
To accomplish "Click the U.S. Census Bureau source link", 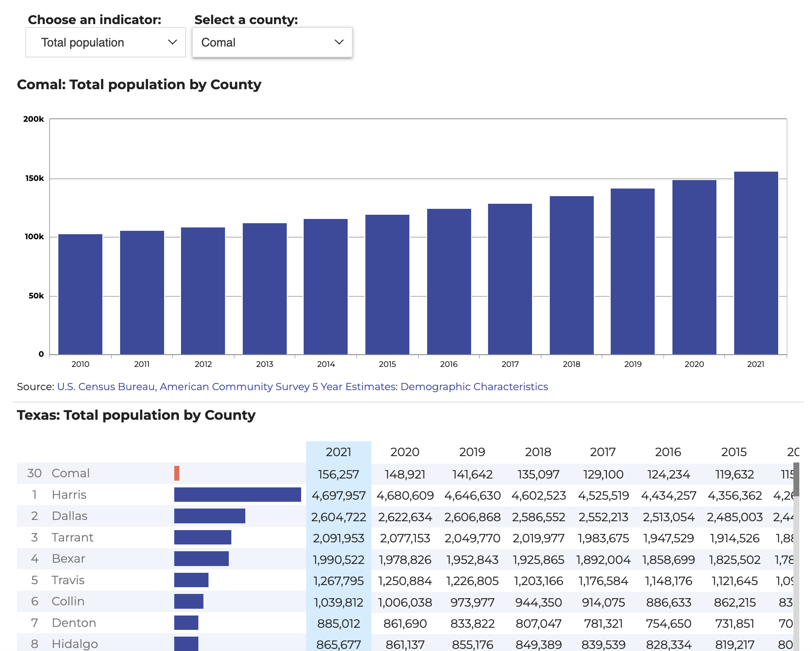I will [302, 386].
